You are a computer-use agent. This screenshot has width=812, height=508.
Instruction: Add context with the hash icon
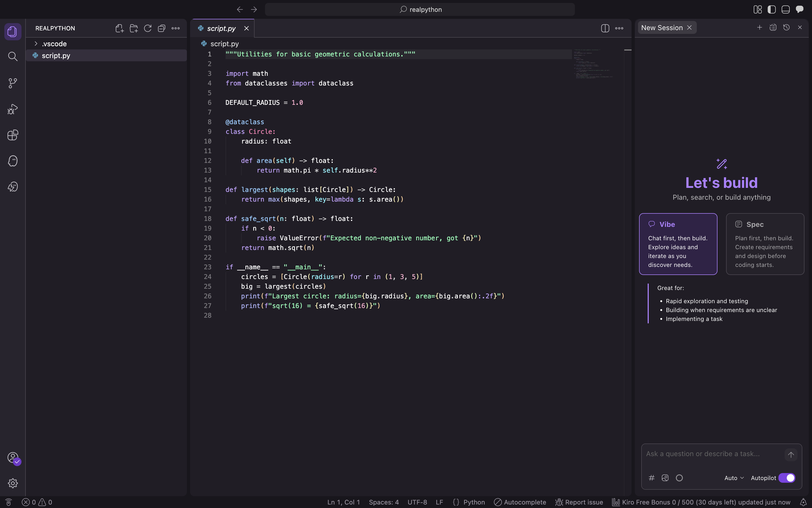click(652, 478)
